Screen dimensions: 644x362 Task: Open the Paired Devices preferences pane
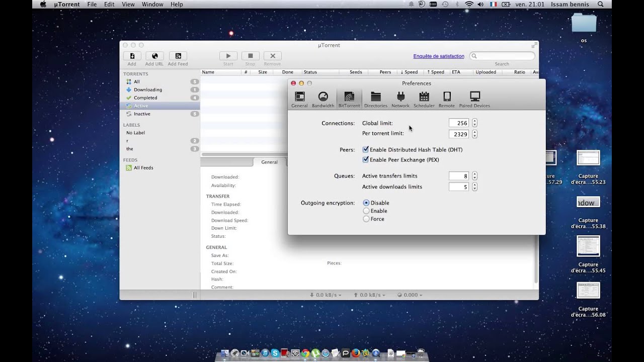[474, 100]
